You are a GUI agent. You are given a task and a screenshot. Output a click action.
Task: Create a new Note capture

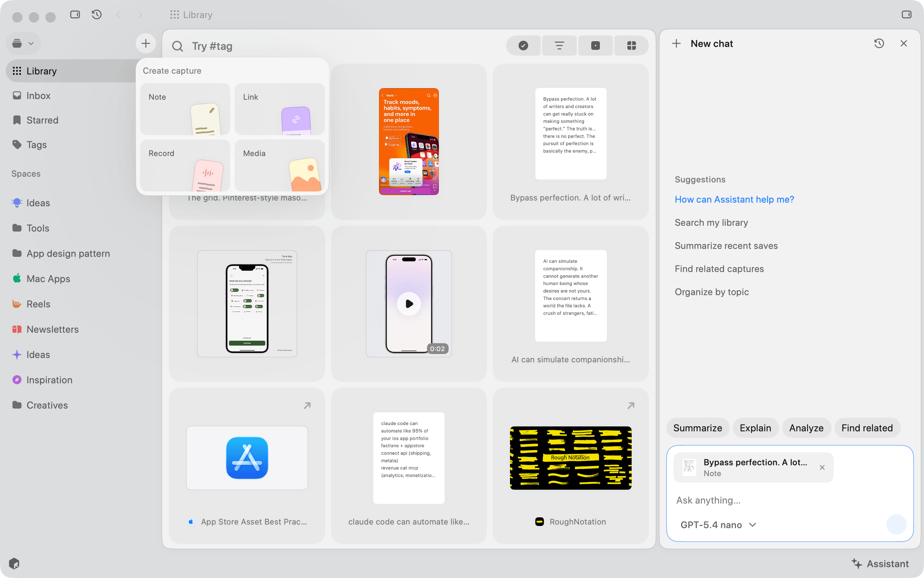[x=185, y=109]
